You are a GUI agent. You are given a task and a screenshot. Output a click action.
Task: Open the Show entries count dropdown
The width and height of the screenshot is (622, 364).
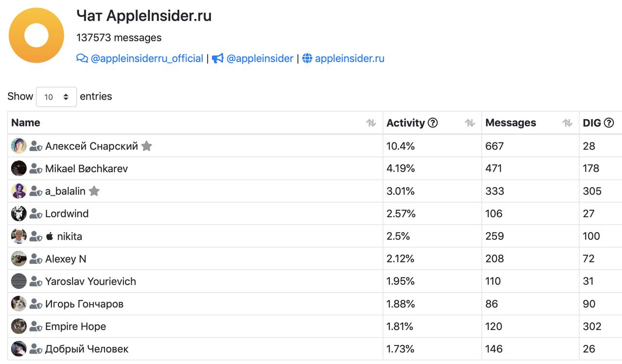click(x=56, y=97)
